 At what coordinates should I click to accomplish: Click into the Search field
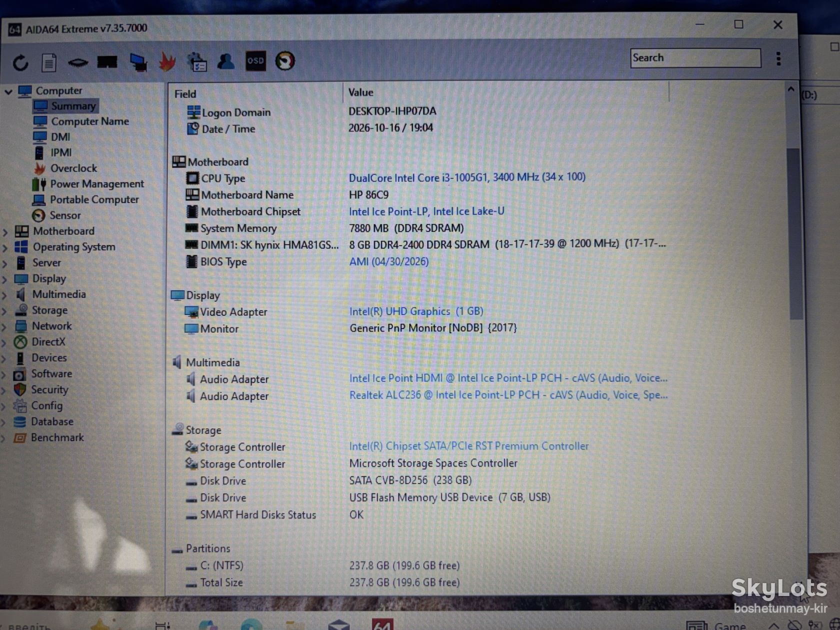coord(695,58)
